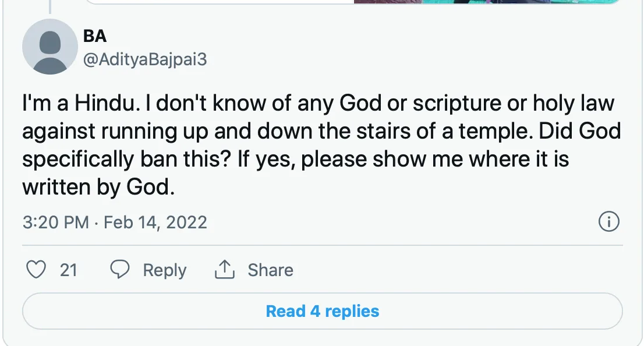Click the @AdityaBajpai3 handle
This screenshot has height=346, width=644.
(x=145, y=59)
